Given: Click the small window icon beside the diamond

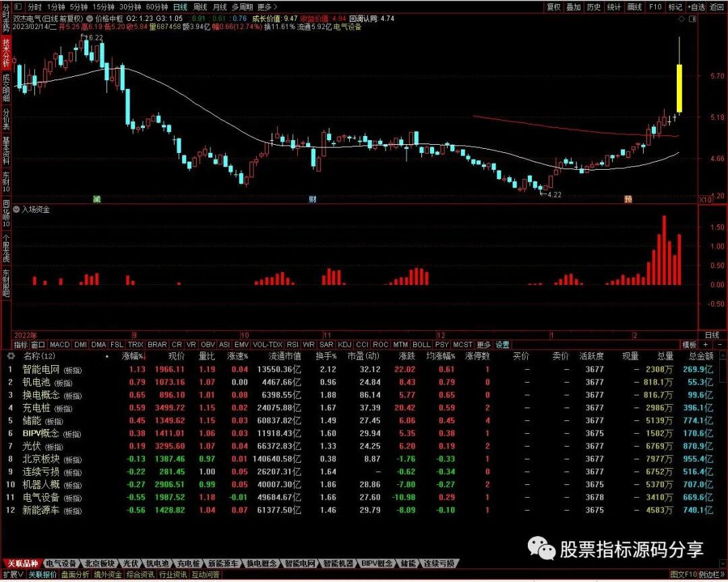Looking at the screenshot, I should tap(692, 19).
